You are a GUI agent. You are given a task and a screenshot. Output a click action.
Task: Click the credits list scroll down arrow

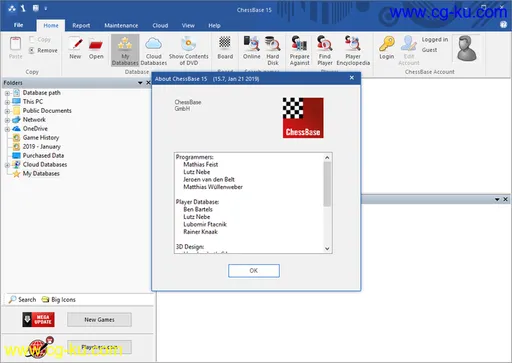click(327, 248)
